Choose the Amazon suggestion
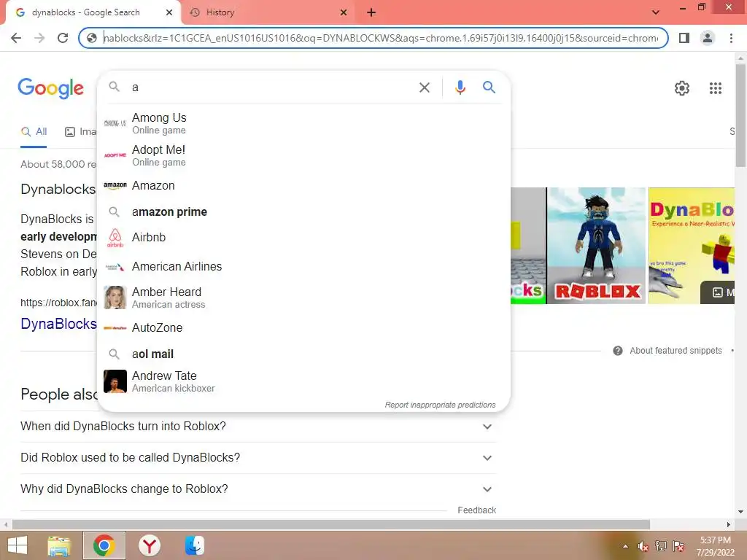Viewport: 747px width, 560px height. pyautogui.click(x=303, y=186)
